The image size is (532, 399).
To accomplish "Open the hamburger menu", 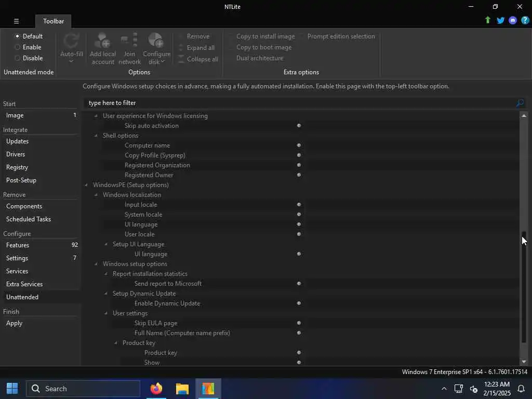I will (16, 21).
